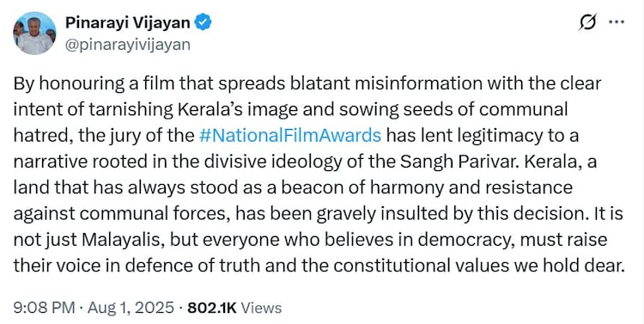
Task: View the 802.1K views count
Action: coord(212,308)
